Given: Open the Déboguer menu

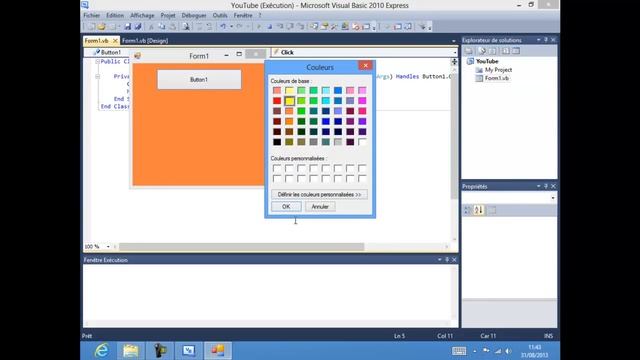Looking at the screenshot, I should click(194, 16).
